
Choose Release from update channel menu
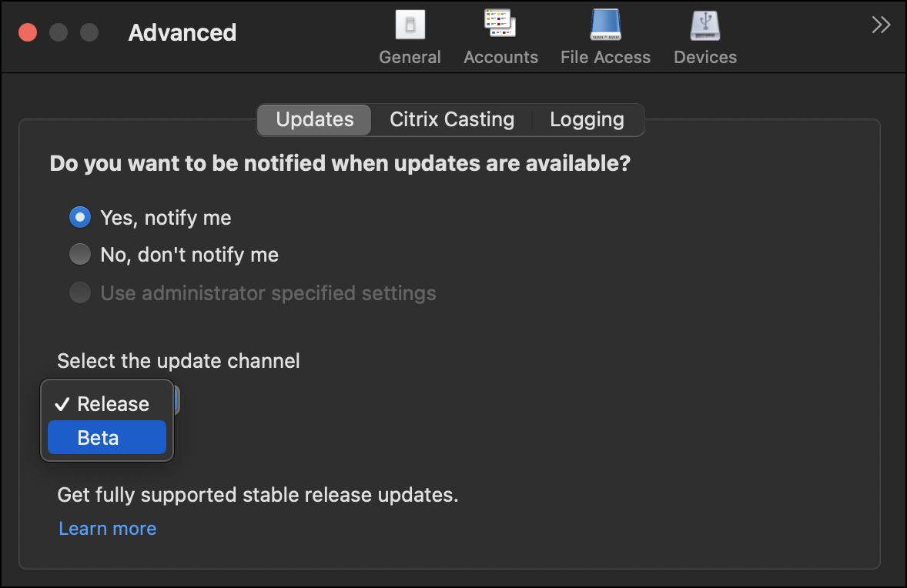coord(107,403)
